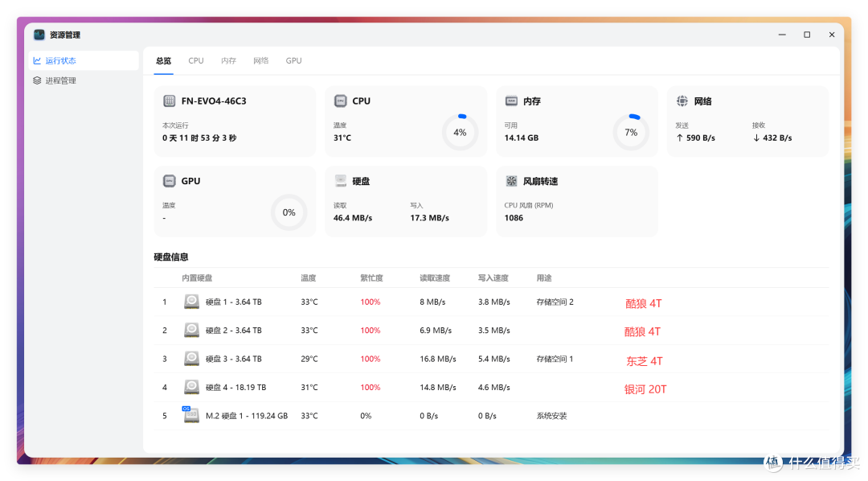Click the 网络 card globe icon
The width and height of the screenshot is (868, 481).
pyautogui.click(x=682, y=101)
